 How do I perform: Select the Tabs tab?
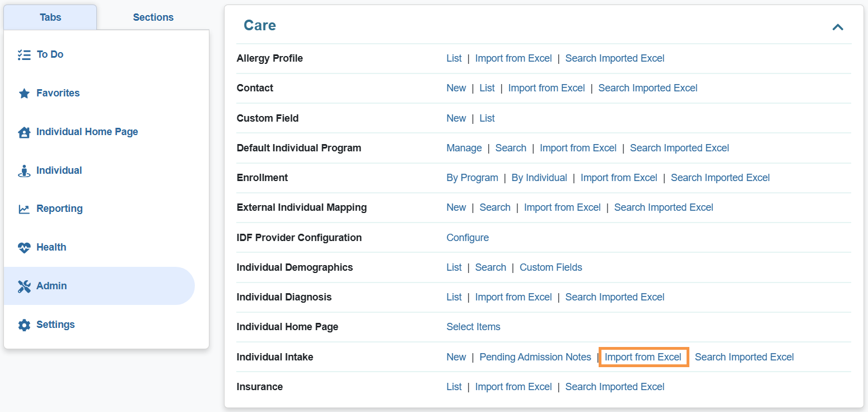[50, 17]
